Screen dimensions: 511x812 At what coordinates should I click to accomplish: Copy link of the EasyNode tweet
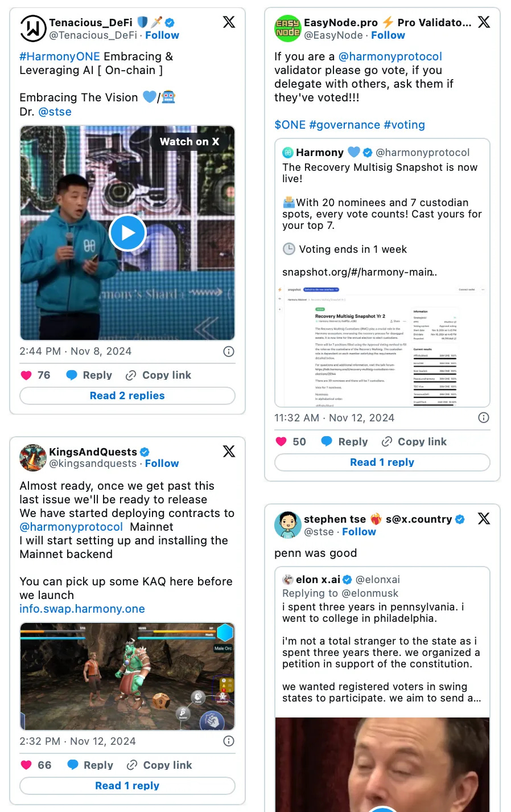pos(414,441)
